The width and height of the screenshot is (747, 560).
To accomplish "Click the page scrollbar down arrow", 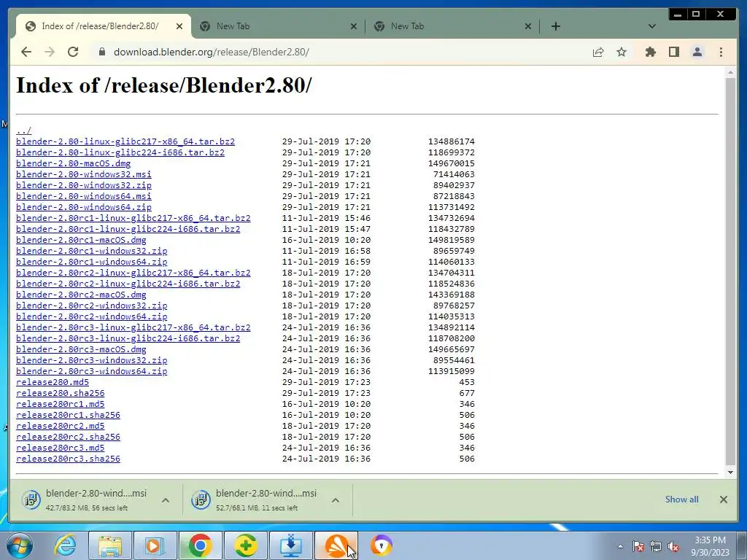I will tap(730, 472).
